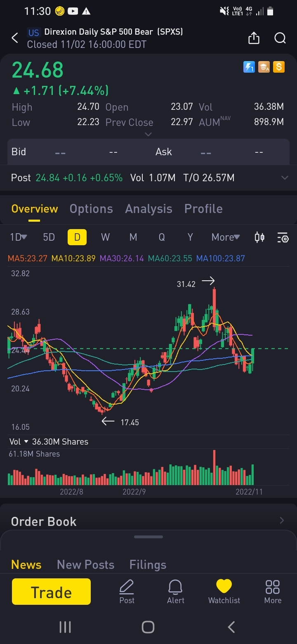Open the New Posts tab
Image resolution: width=297 pixels, height=644 pixels.
point(85,564)
